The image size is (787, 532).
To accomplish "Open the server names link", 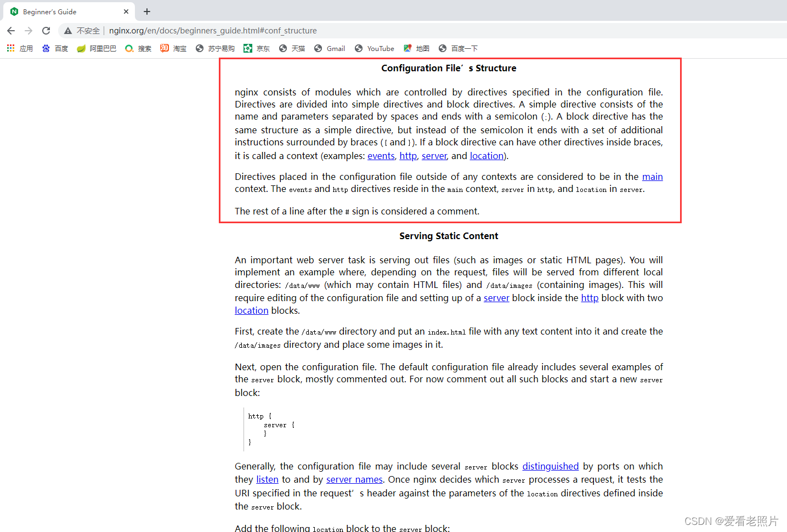I will click(x=354, y=479).
